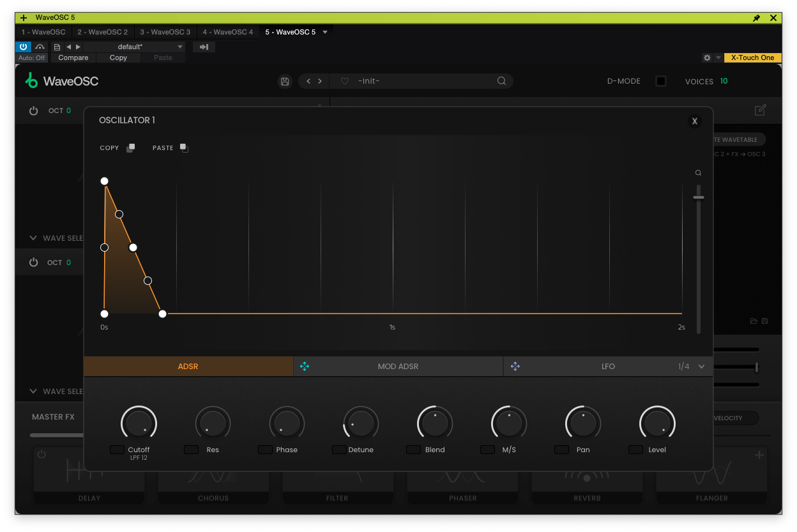The width and height of the screenshot is (797, 532).
Task: Click the move icon beside MOD ADSR
Action: (x=305, y=367)
